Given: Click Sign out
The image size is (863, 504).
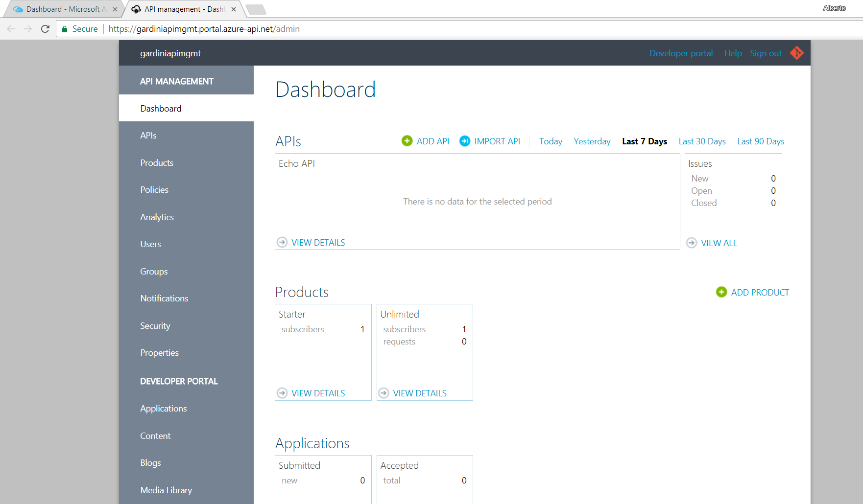Looking at the screenshot, I should pyautogui.click(x=766, y=53).
